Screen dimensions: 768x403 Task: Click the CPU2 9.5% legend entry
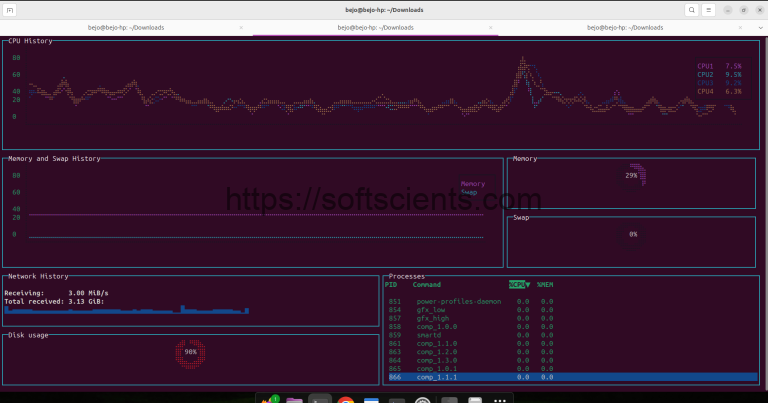click(x=719, y=75)
